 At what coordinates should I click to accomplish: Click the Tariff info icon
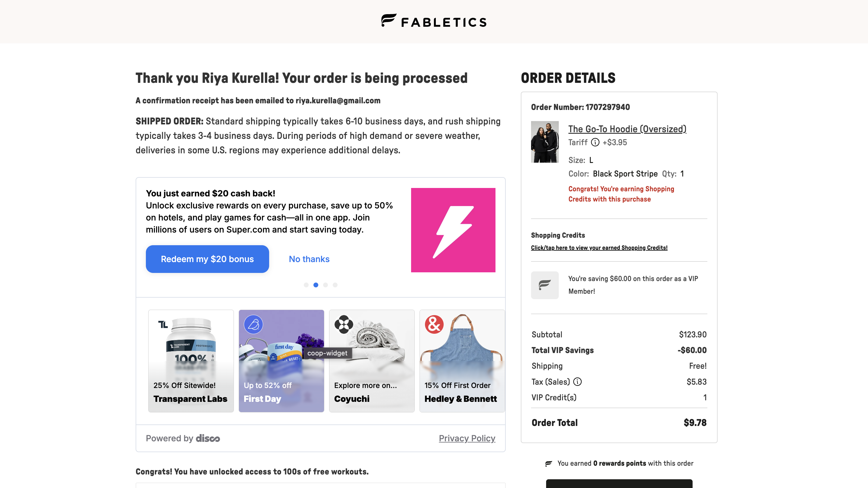pyautogui.click(x=595, y=142)
